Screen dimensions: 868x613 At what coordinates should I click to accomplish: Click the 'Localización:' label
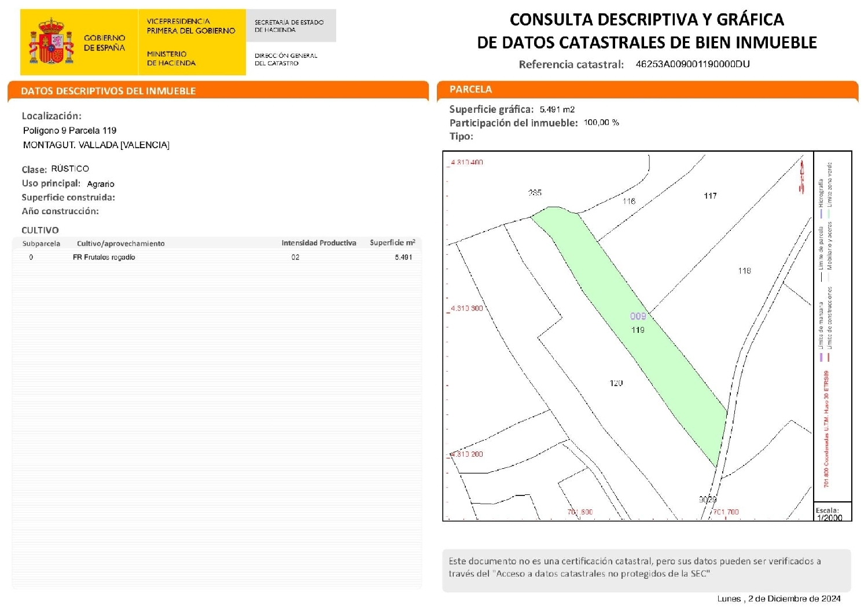52,116
